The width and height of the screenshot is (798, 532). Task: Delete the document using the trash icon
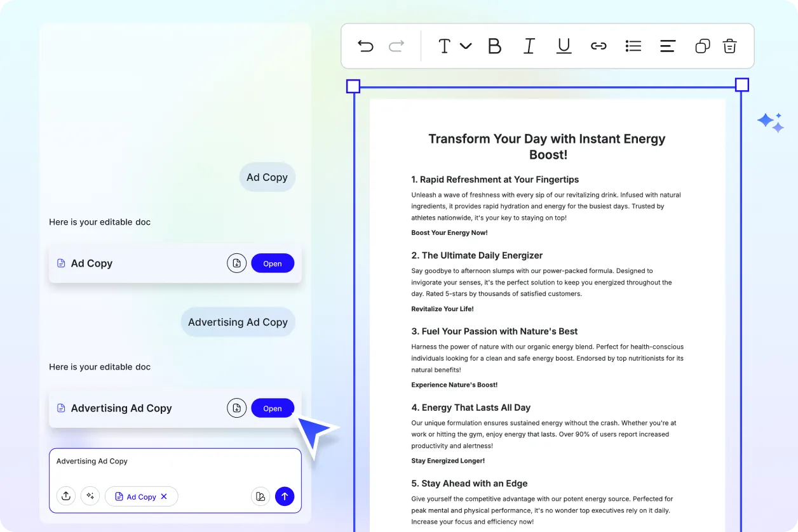pyautogui.click(x=729, y=46)
